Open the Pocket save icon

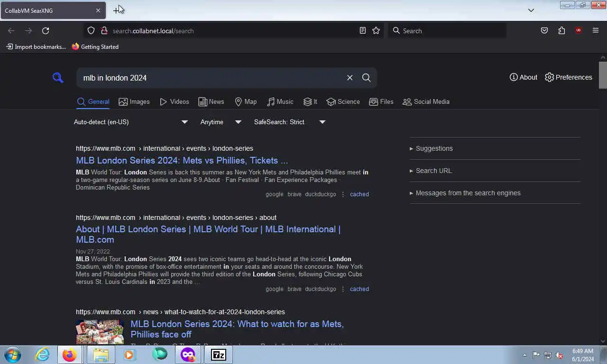click(x=544, y=31)
